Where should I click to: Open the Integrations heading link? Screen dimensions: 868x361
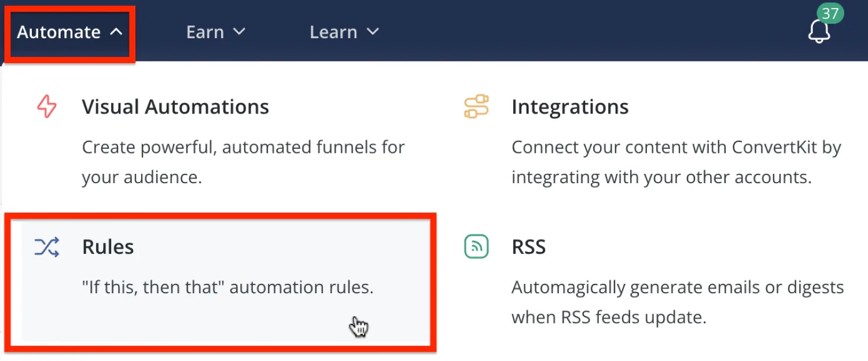(x=570, y=107)
